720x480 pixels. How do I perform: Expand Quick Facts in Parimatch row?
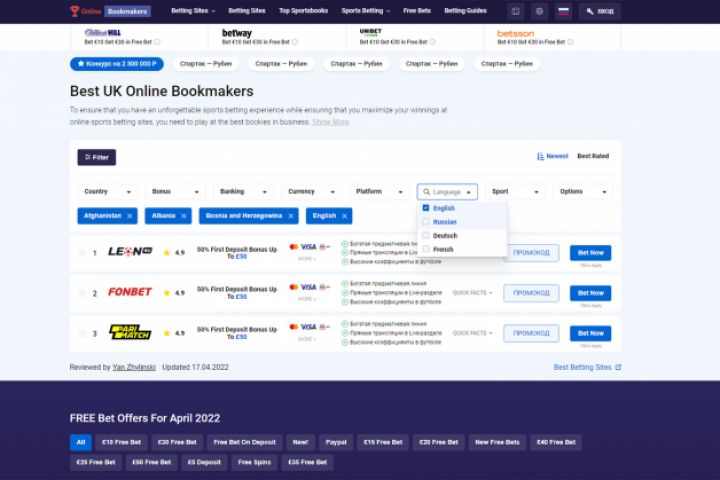[x=472, y=333]
